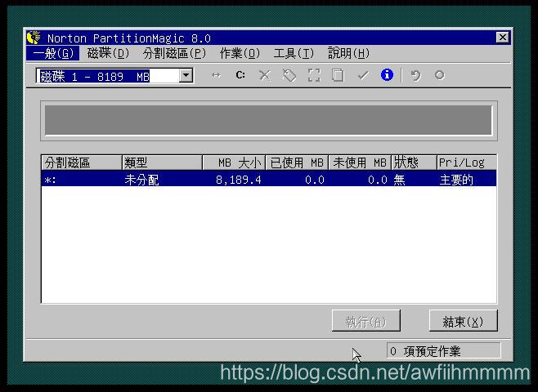Click the resize/move partition arrow icon
The width and height of the screenshot is (538, 392).
click(216, 75)
